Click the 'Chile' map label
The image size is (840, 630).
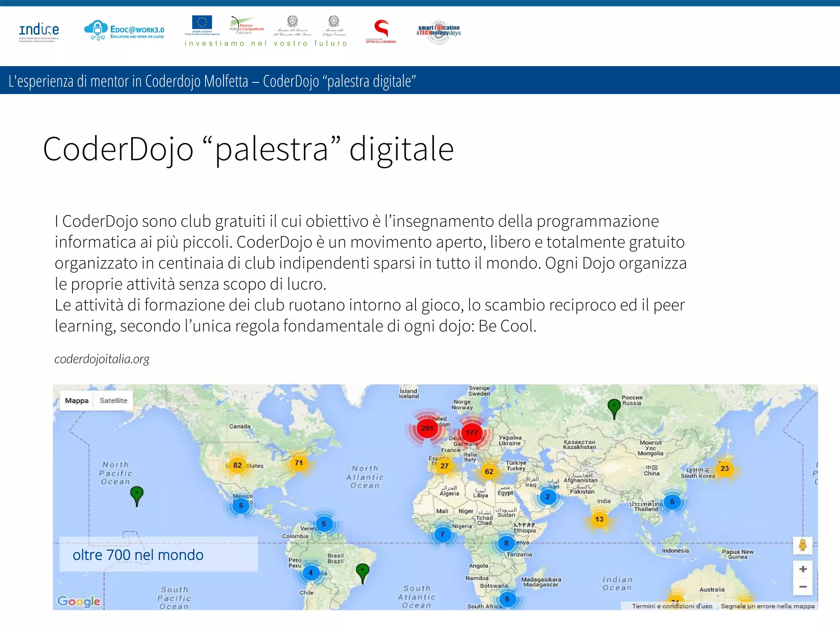click(x=306, y=593)
